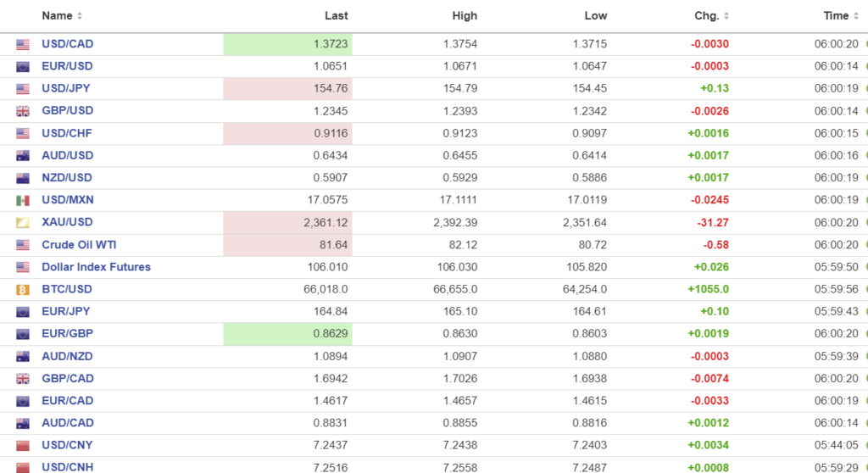Click the EU flag next to EUR/USD

pos(23,66)
